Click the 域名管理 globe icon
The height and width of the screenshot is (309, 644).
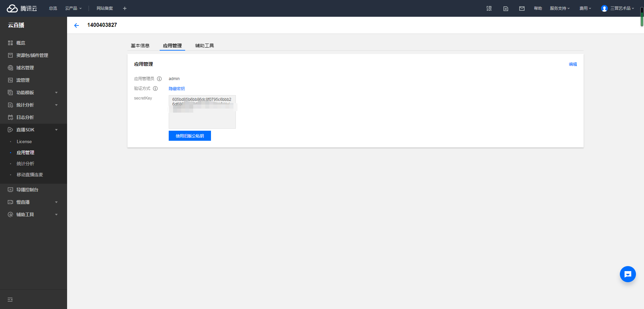(x=10, y=68)
